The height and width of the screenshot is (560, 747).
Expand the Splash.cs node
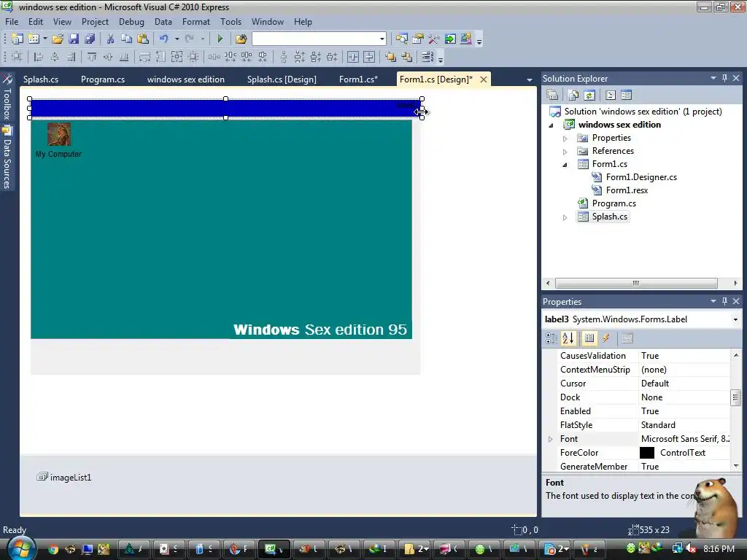click(565, 217)
